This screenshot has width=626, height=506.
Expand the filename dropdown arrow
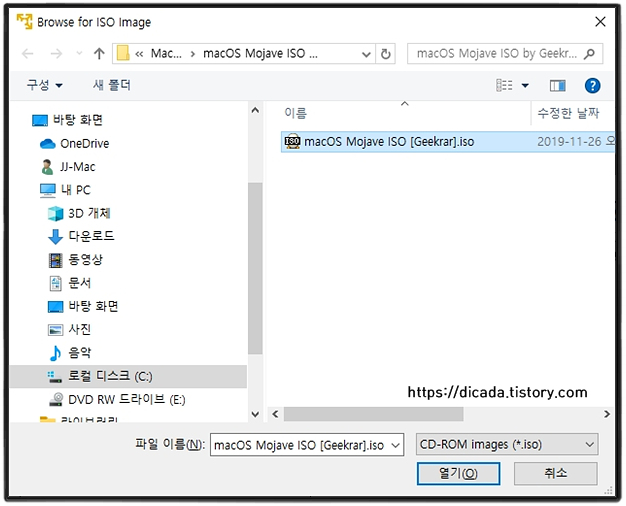(x=395, y=445)
